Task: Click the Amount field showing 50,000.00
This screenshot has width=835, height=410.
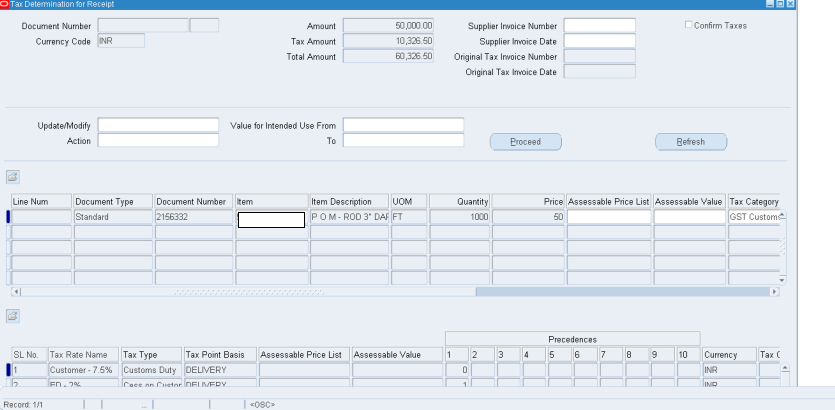Action: click(x=388, y=26)
